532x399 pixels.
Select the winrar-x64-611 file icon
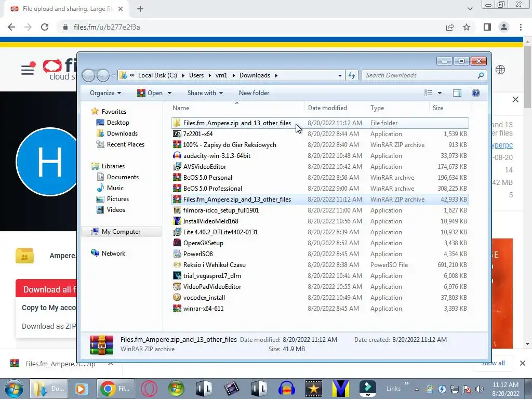pos(177,309)
